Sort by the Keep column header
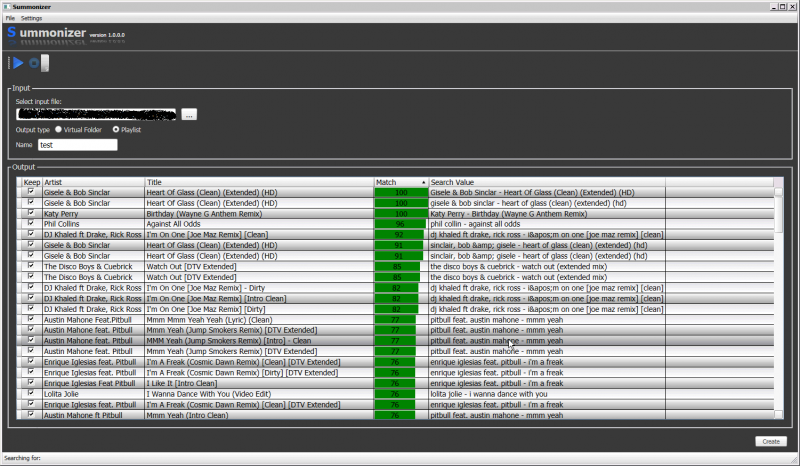 (x=32, y=182)
